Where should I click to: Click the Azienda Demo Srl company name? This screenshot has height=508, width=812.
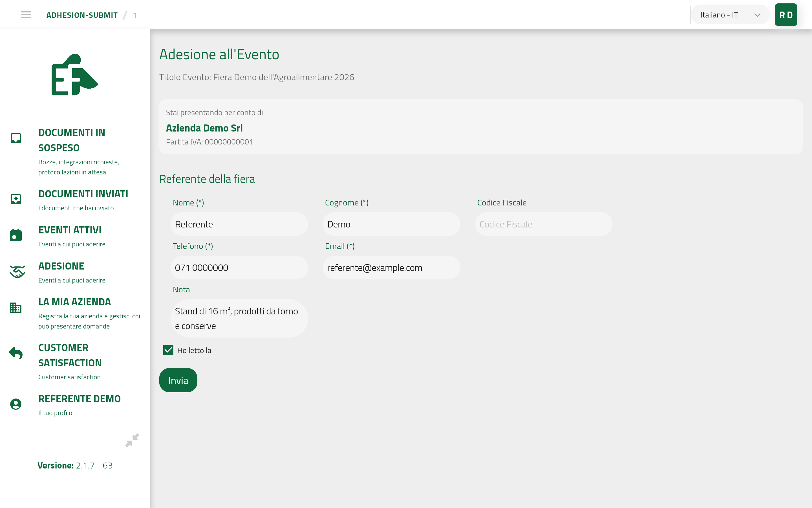point(204,128)
